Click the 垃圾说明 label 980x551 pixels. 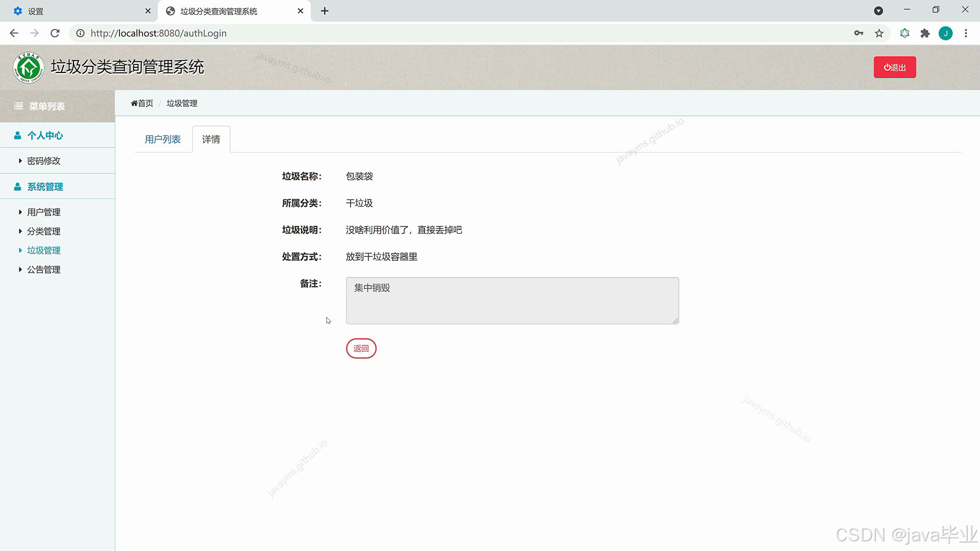pyautogui.click(x=302, y=230)
